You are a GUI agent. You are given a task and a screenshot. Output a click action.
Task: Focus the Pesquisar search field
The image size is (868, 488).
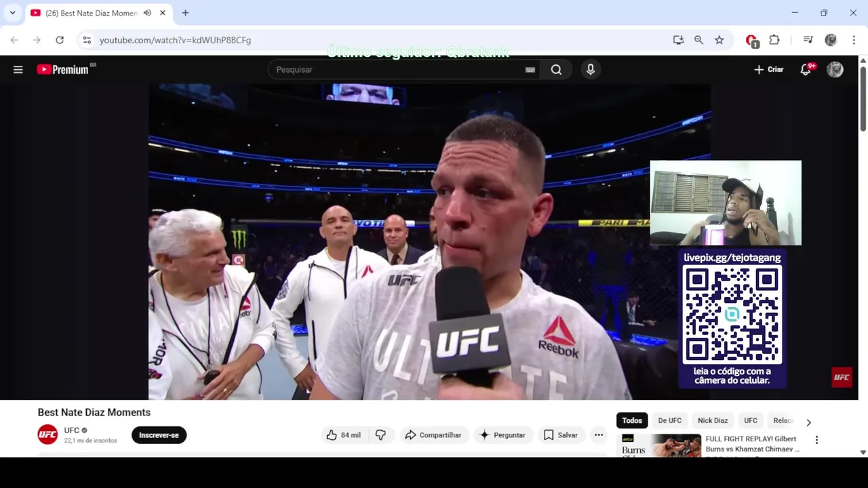pos(397,70)
